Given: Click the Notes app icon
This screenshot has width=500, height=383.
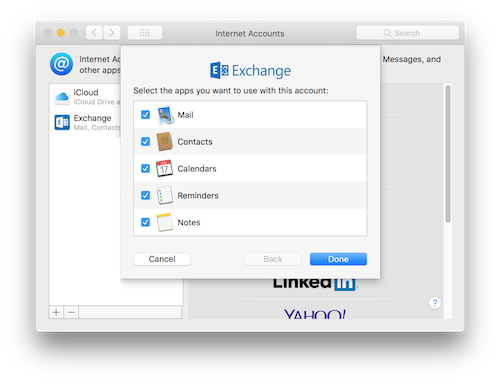Looking at the screenshot, I should point(165,222).
